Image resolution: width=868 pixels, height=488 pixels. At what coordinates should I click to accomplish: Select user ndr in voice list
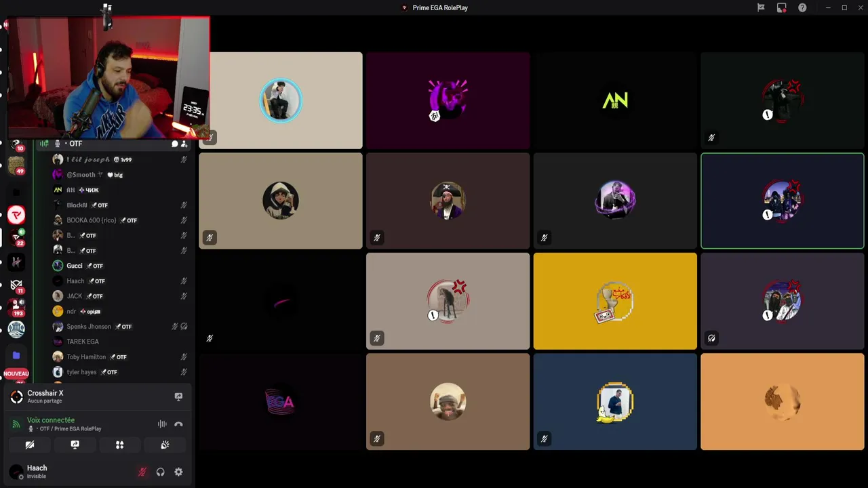point(119,311)
